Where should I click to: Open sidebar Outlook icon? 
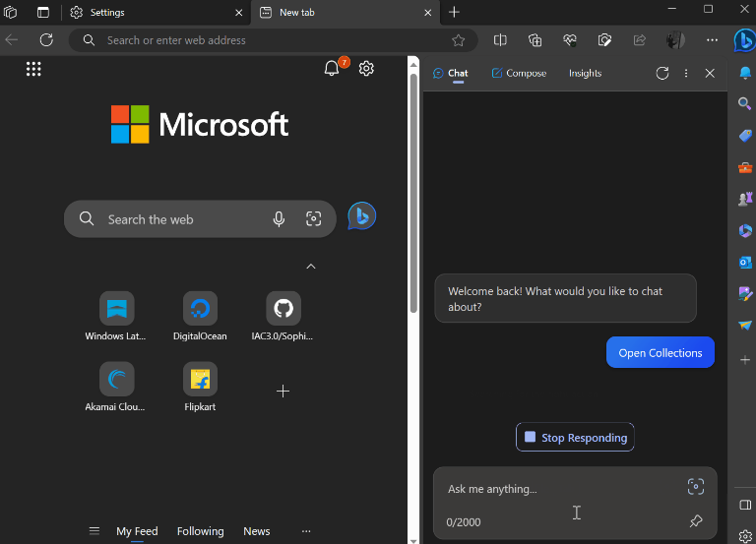tap(745, 262)
